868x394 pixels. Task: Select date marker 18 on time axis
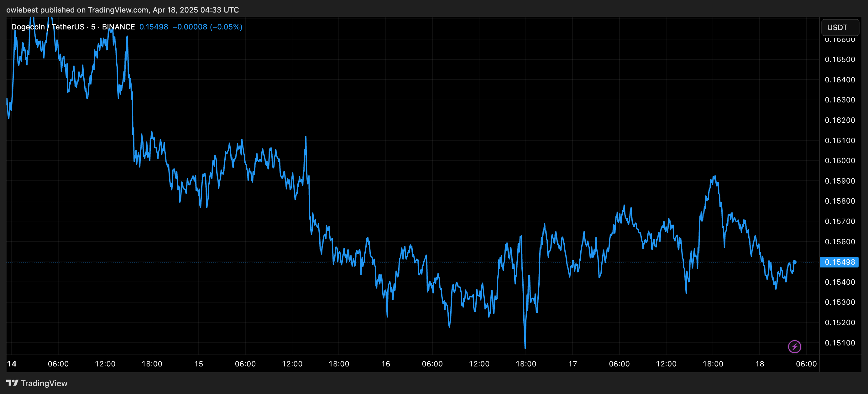[x=760, y=364]
